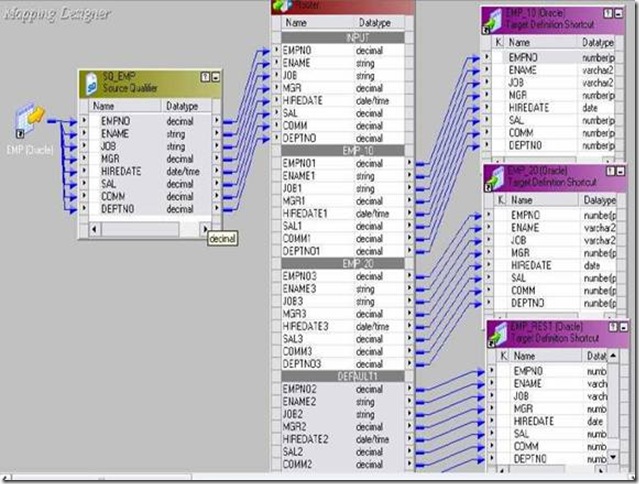Click the EMP_REST target definition icon
Viewport: 639px width, 484px height.
click(498, 335)
